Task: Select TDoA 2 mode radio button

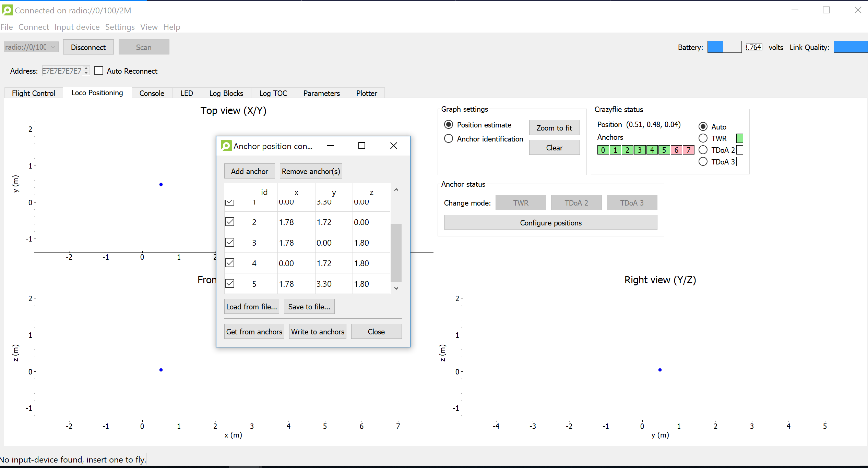Action: (x=703, y=150)
